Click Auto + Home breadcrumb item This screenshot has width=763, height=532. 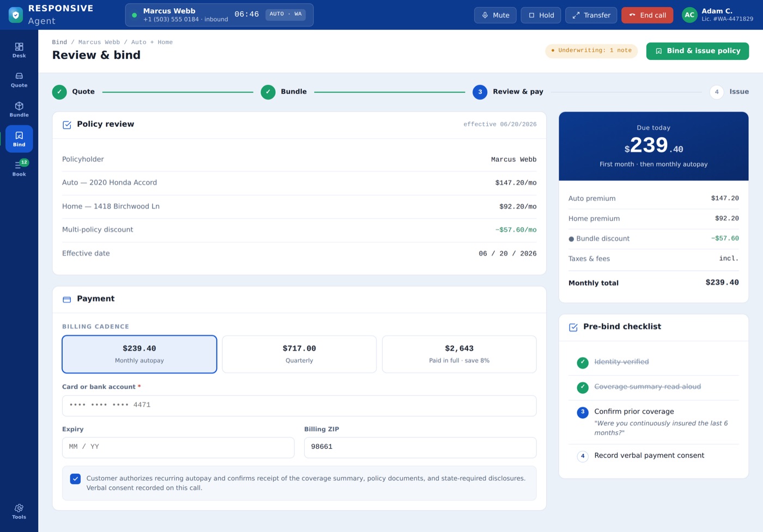[152, 42]
